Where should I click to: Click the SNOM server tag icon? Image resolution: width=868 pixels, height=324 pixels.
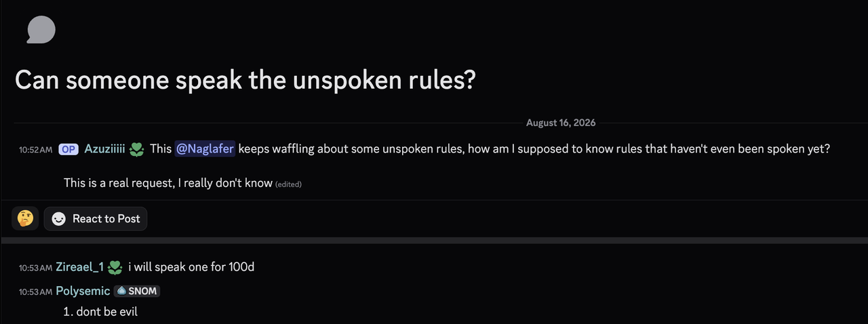click(x=121, y=291)
